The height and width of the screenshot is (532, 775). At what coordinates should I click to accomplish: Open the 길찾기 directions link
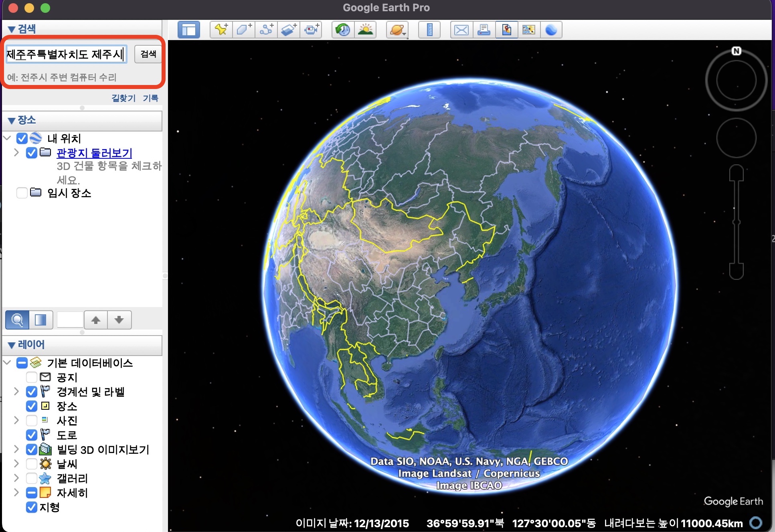(123, 98)
